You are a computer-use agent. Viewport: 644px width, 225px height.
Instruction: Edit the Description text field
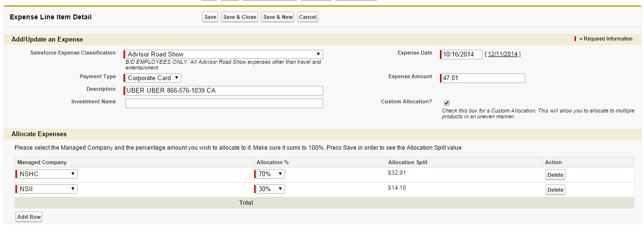224,91
